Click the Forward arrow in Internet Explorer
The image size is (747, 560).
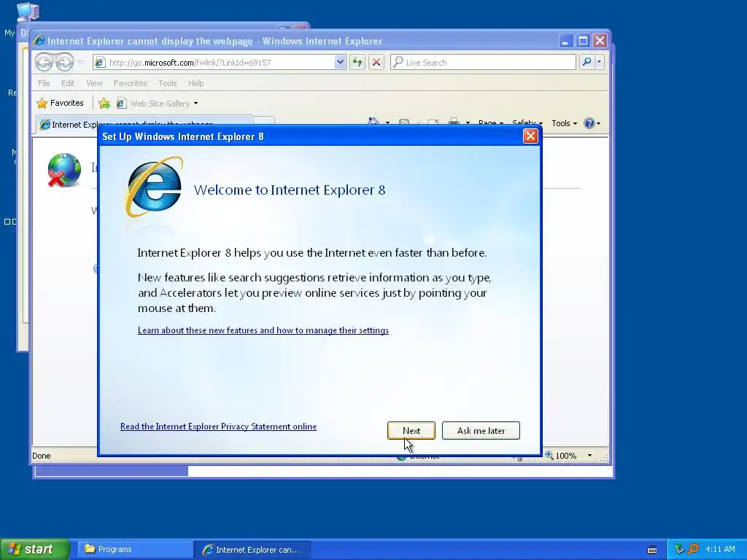pos(64,62)
